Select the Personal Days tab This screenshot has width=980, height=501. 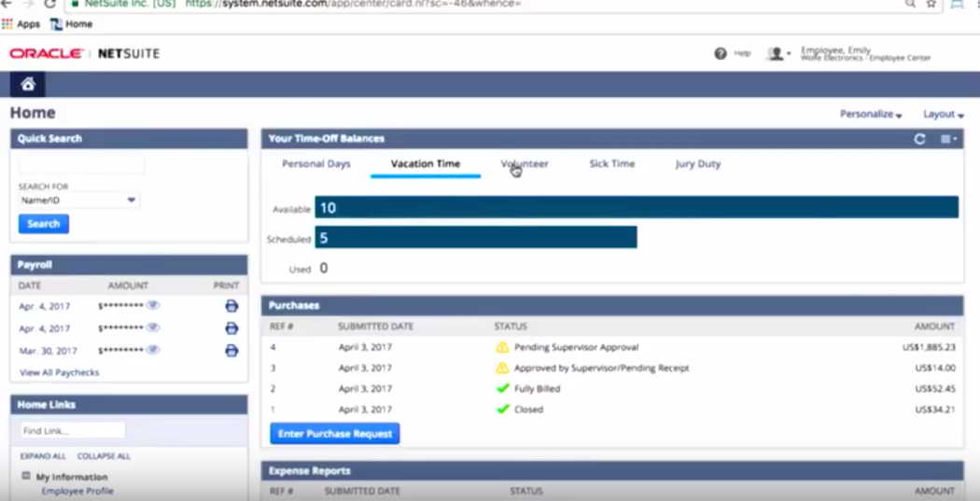point(316,164)
